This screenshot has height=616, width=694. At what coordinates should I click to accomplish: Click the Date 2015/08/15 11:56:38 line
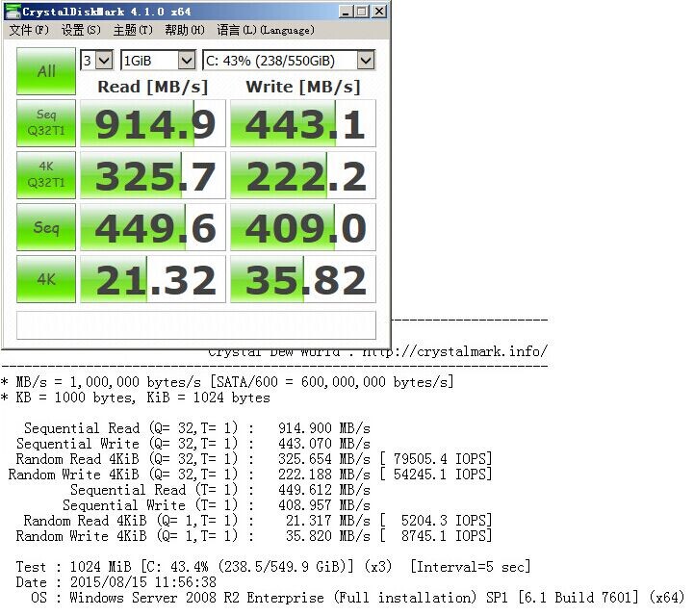click(116, 582)
